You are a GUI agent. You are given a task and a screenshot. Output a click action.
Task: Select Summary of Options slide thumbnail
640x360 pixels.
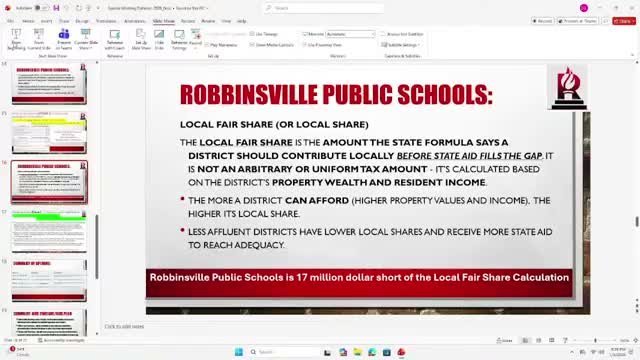[49, 280]
